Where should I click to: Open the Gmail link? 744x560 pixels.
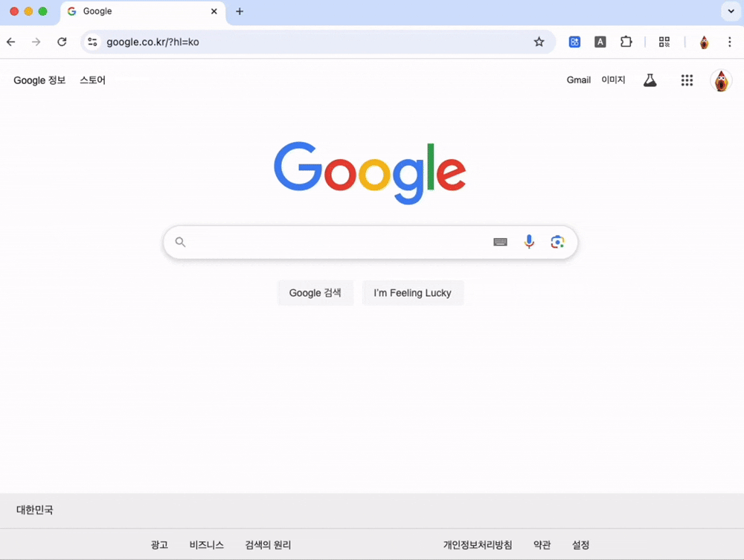578,80
